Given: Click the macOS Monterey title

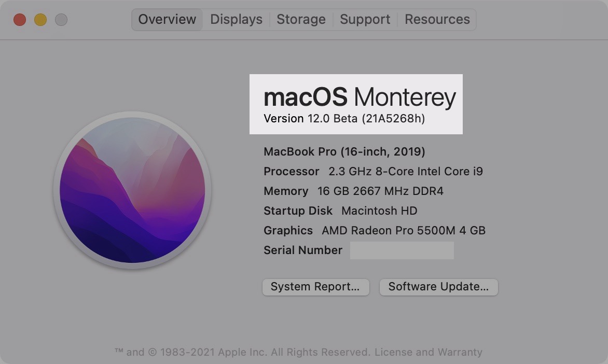Looking at the screenshot, I should [x=360, y=97].
